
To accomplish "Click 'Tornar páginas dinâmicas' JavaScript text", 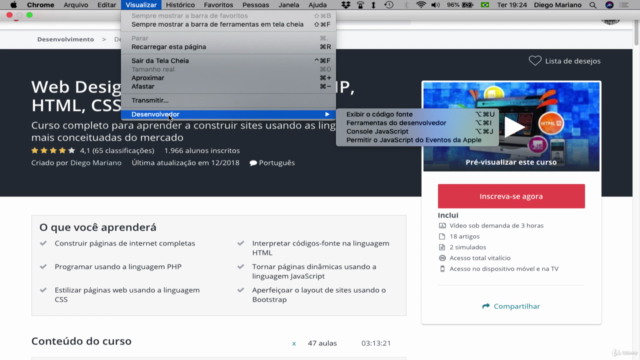I will pyautogui.click(x=314, y=271).
